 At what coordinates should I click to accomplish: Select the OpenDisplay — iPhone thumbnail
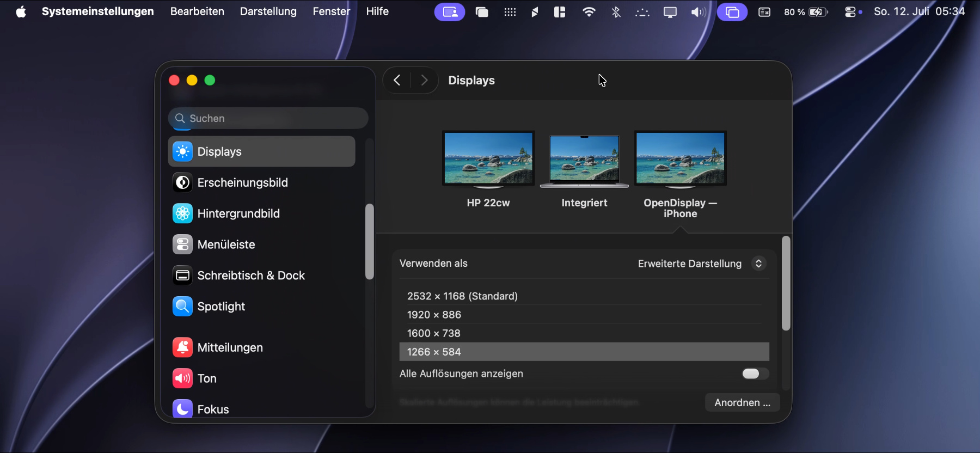[681, 159]
